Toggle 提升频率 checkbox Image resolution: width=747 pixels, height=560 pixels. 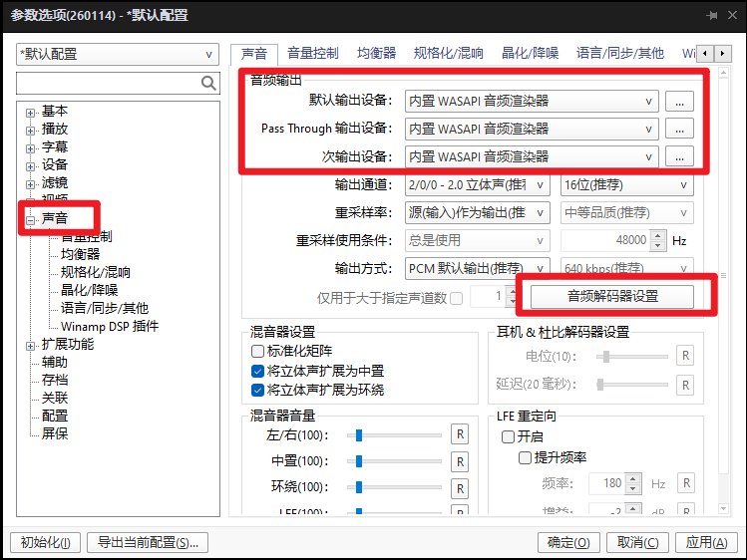coord(525,457)
